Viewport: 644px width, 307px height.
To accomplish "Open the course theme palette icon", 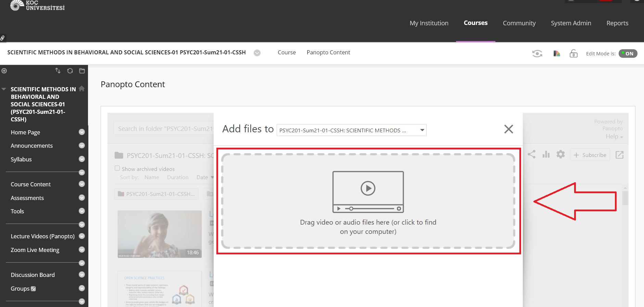I will click(557, 54).
